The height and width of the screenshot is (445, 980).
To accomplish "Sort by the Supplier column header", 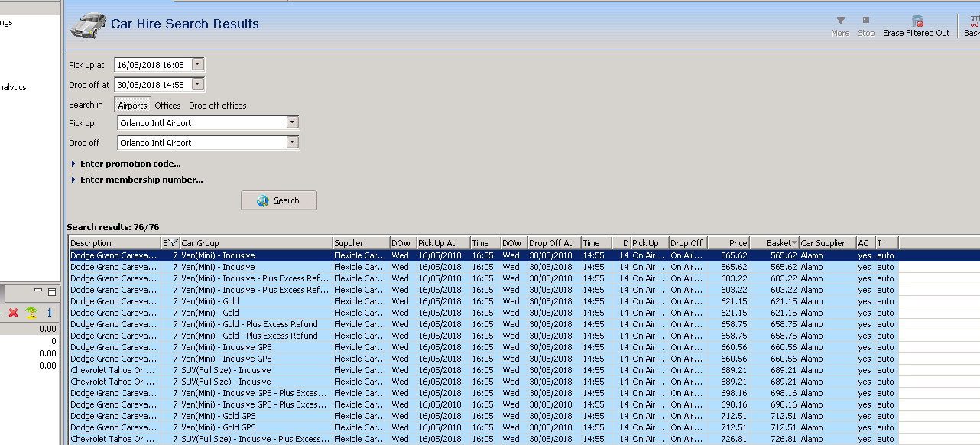I will pyautogui.click(x=361, y=243).
